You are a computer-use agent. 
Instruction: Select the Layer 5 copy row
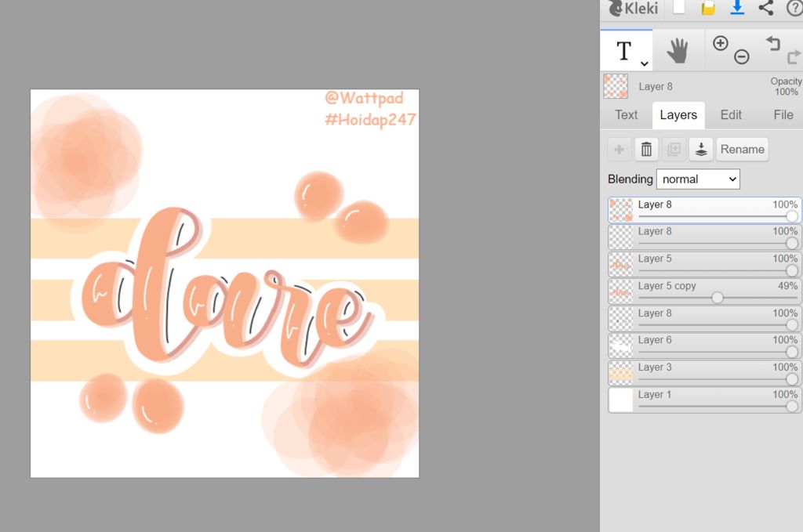coord(705,291)
